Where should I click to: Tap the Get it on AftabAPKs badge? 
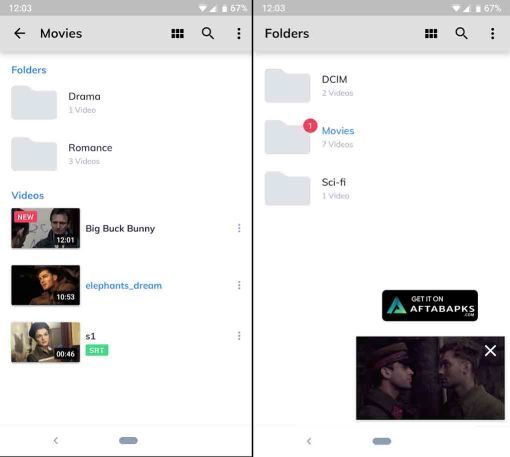(430, 305)
